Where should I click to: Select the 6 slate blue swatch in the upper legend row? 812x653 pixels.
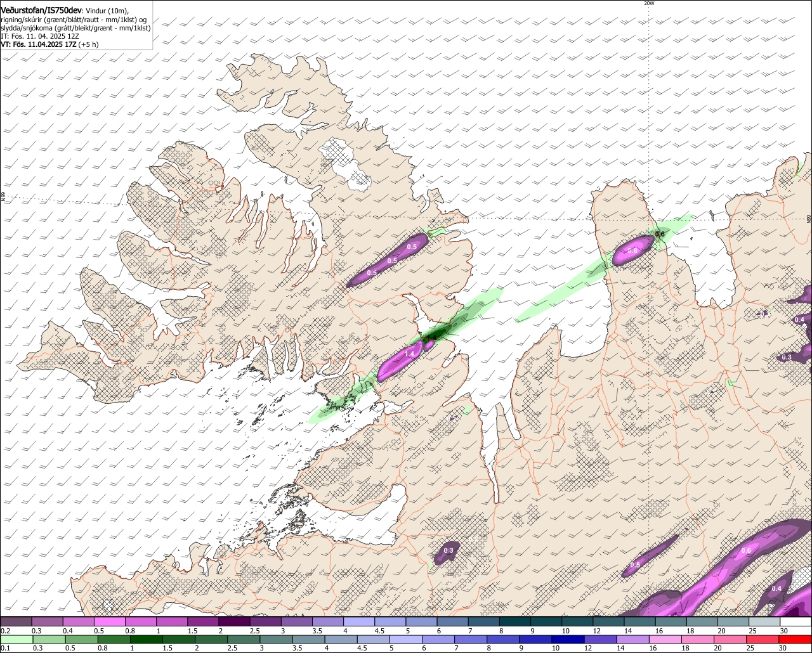pyautogui.click(x=453, y=621)
